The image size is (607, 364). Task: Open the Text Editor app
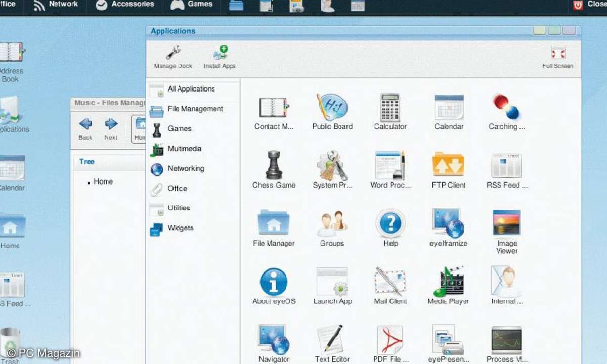(x=332, y=339)
